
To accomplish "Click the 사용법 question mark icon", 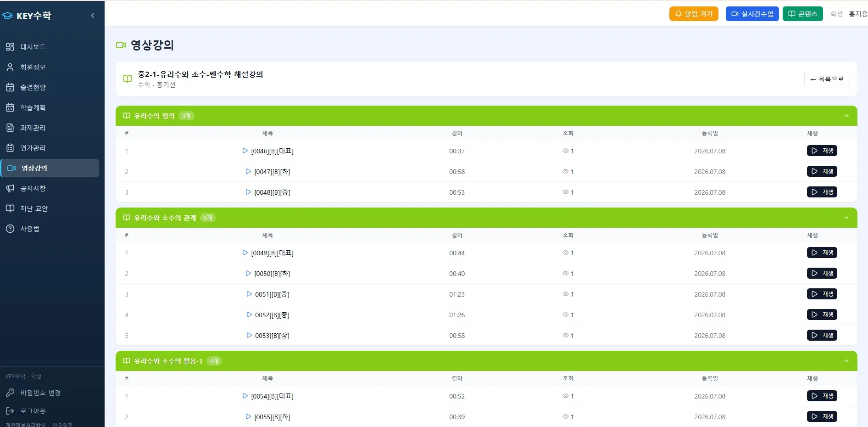I will pyautogui.click(x=10, y=229).
